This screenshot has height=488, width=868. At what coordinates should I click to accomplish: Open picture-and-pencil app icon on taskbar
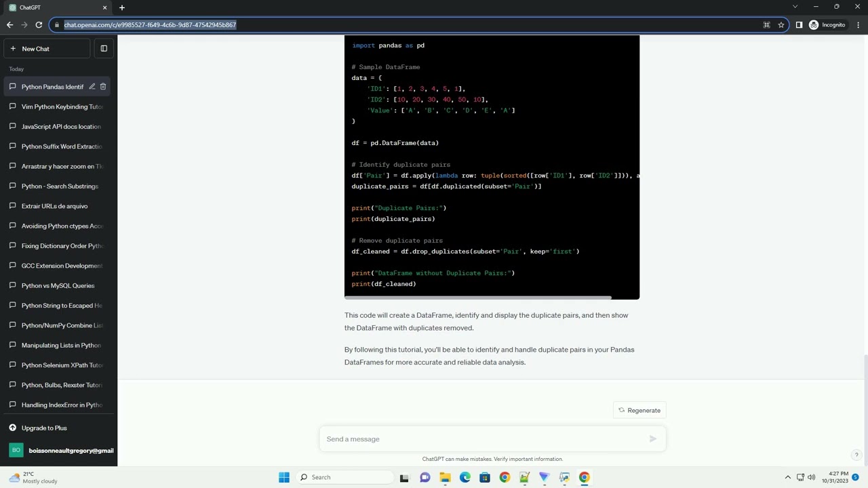564,477
